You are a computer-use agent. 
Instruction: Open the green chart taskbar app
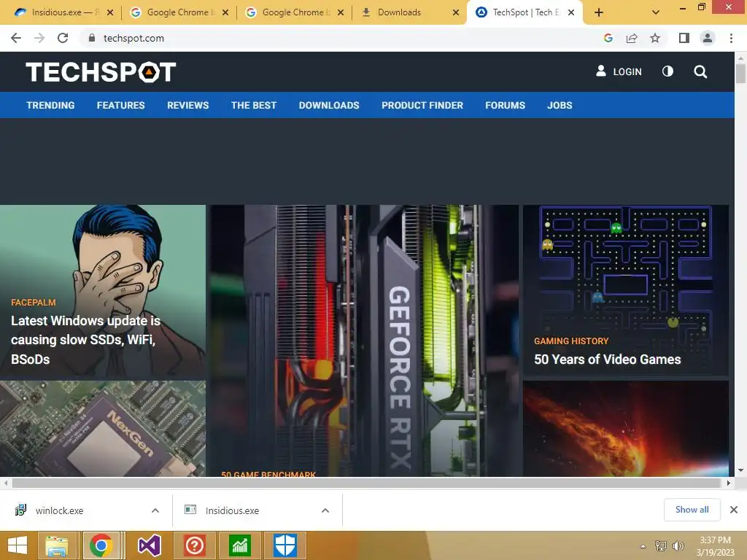tap(240, 545)
